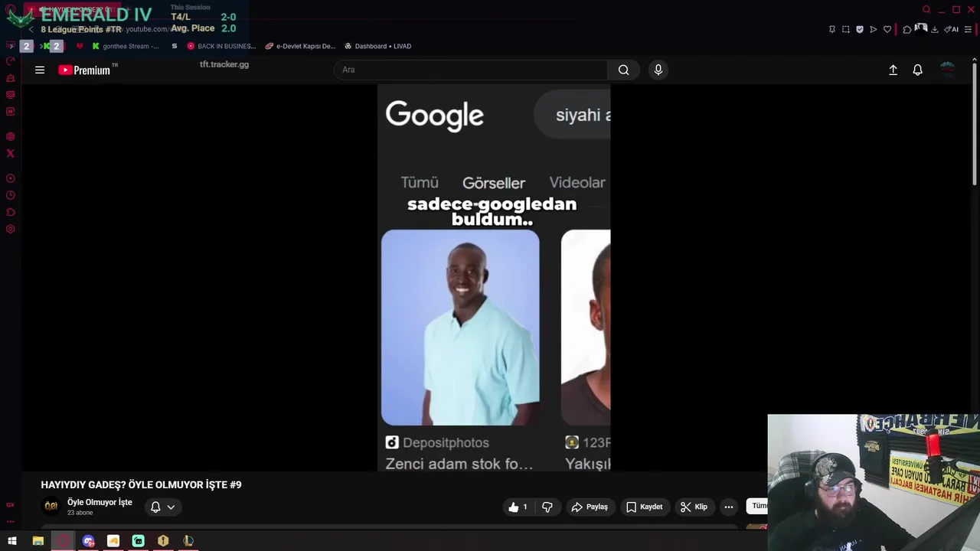Open the browser snapshot capture tool
Viewport: 980px width, 551px height.
(x=846, y=29)
